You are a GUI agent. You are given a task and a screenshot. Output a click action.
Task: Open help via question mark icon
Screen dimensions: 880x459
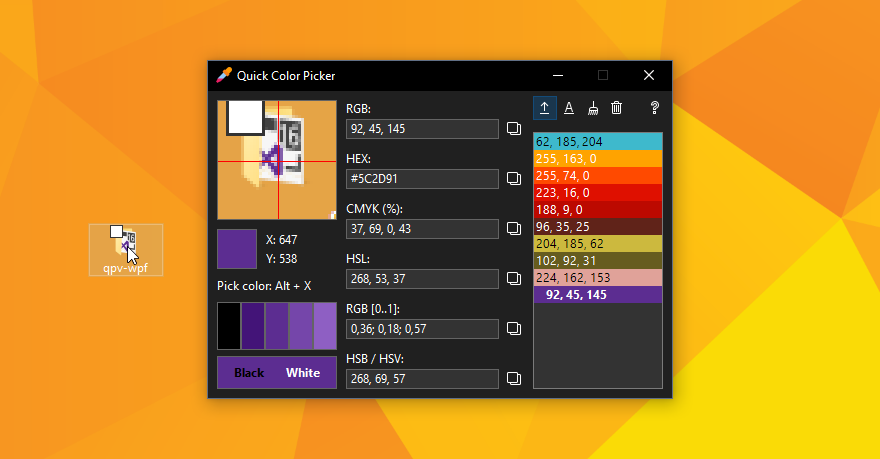[x=655, y=108]
